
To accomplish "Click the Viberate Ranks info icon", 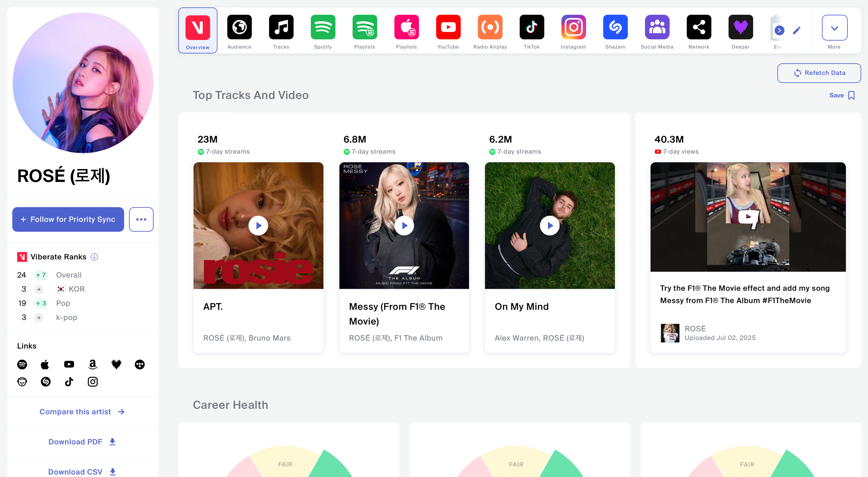I will [x=94, y=257].
